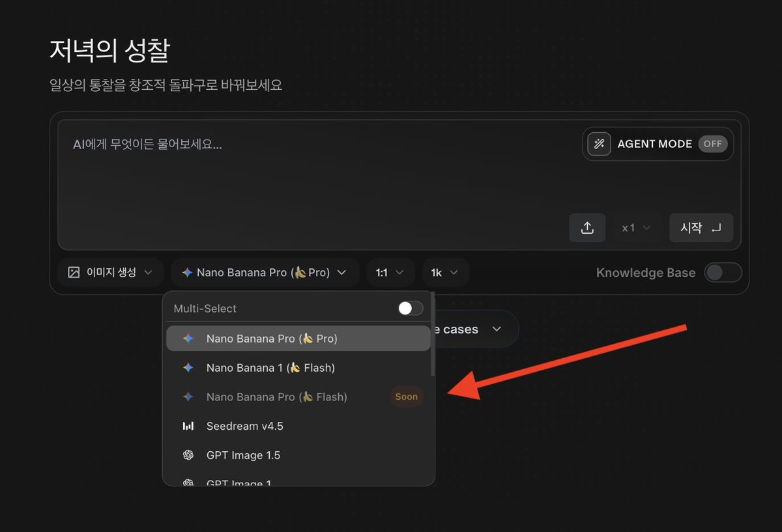Click the magic wand Agent Mode icon
The image size is (782, 532).
[599, 144]
